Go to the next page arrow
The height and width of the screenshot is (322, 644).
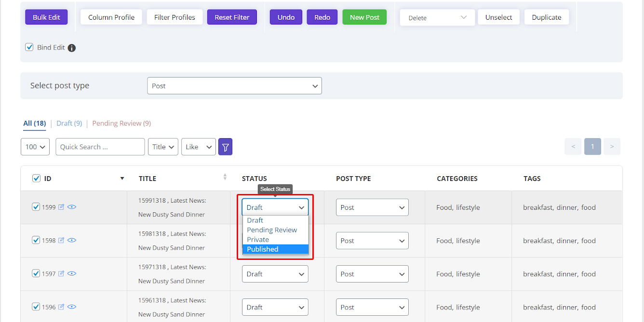tap(612, 147)
